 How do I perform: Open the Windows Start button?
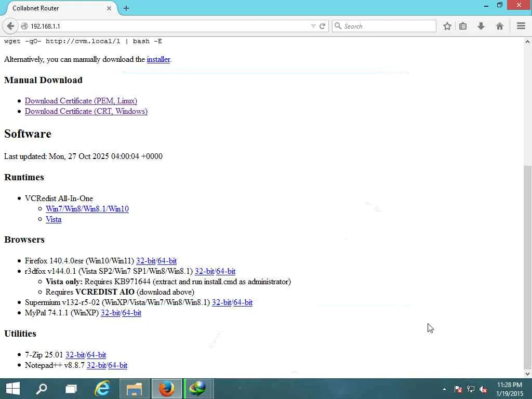[13, 389]
